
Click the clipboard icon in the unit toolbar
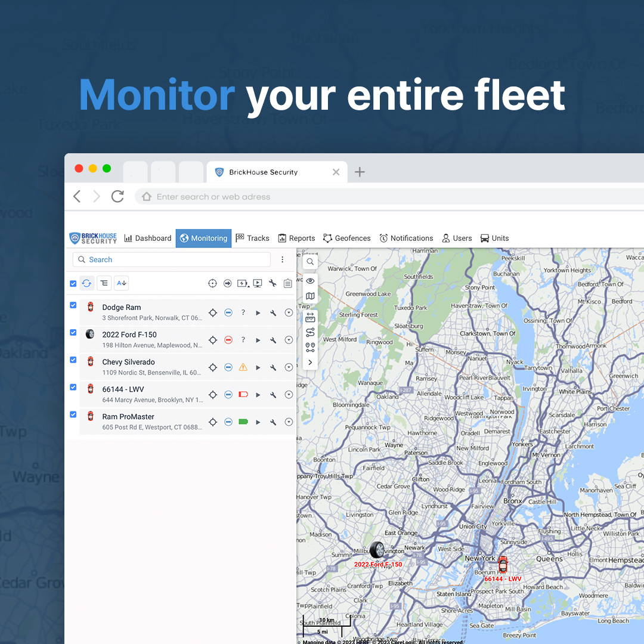click(x=287, y=283)
